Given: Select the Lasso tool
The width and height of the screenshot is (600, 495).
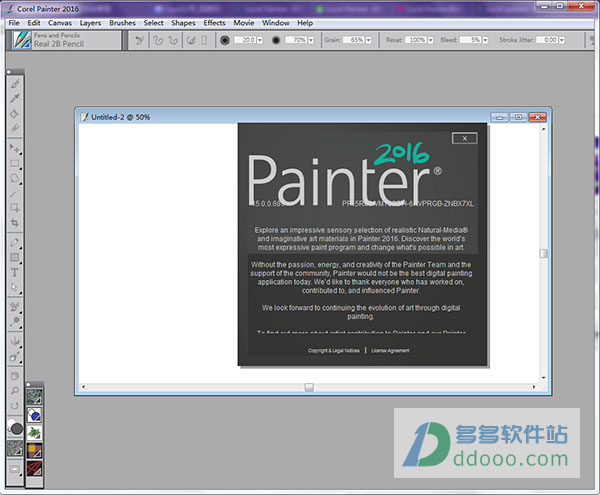Looking at the screenshot, I should point(15,178).
